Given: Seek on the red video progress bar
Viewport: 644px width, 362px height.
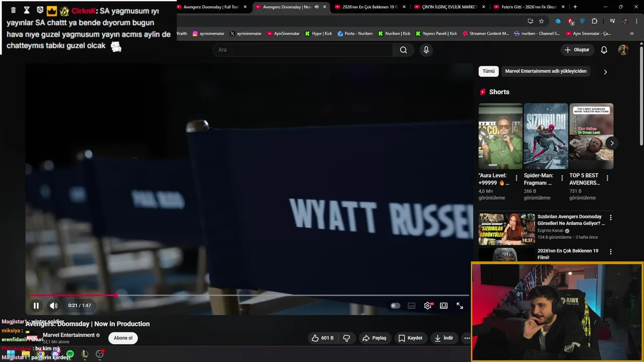Looking at the screenshot, I should click(249, 295).
